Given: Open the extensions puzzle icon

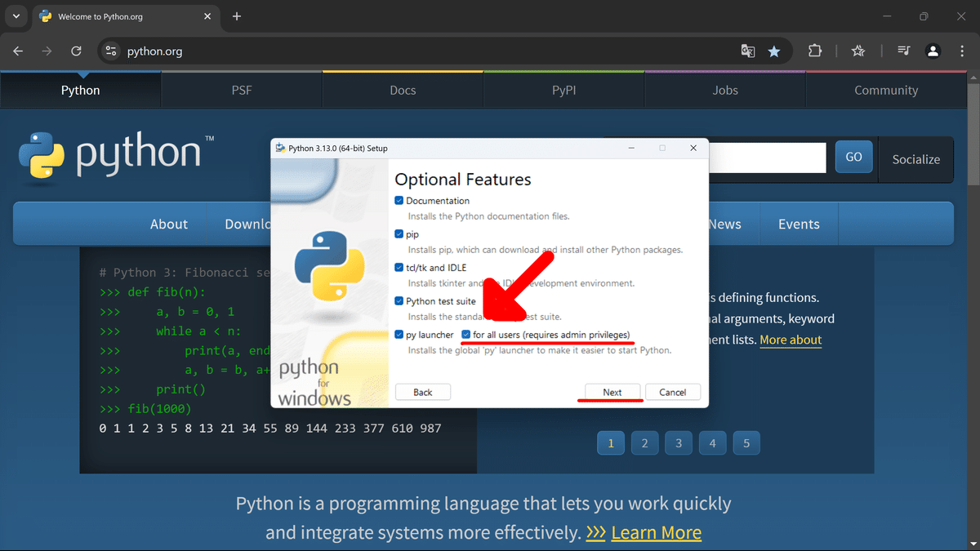Looking at the screenshot, I should click(814, 51).
